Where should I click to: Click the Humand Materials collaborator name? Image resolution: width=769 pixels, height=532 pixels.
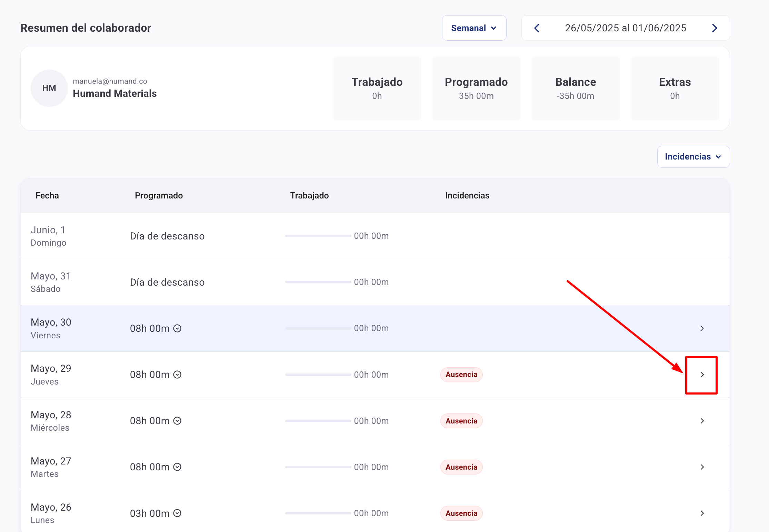tap(114, 93)
